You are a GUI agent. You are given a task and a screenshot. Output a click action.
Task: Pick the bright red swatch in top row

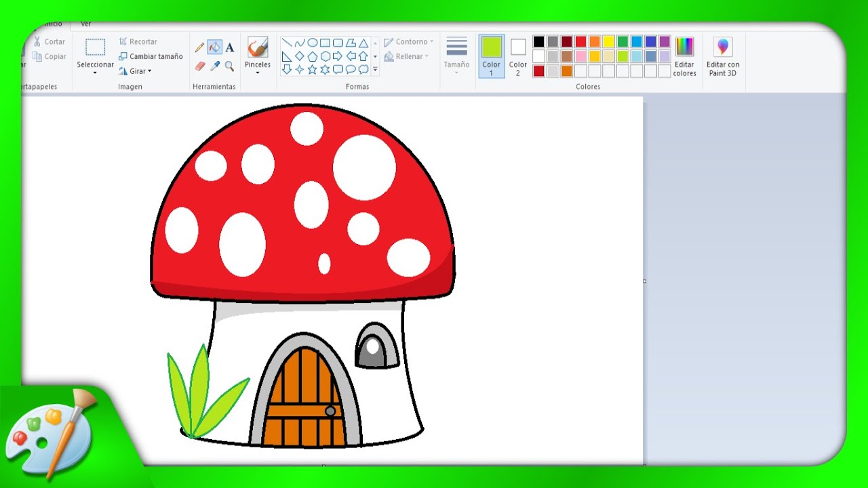580,41
